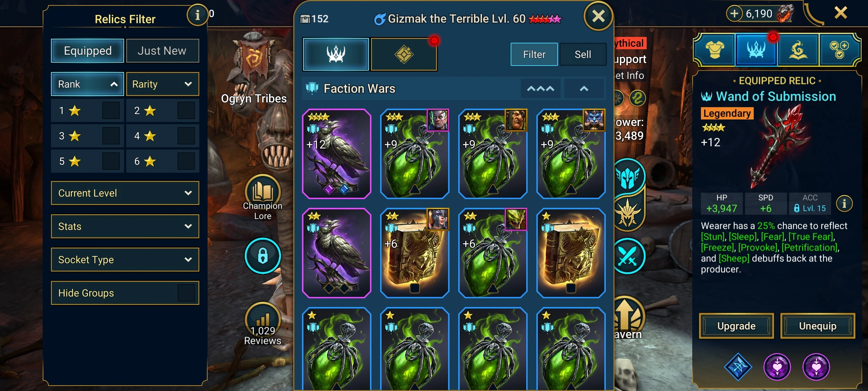Switch to the gold diamond relic tab
The height and width of the screenshot is (391, 868).
(404, 54)
